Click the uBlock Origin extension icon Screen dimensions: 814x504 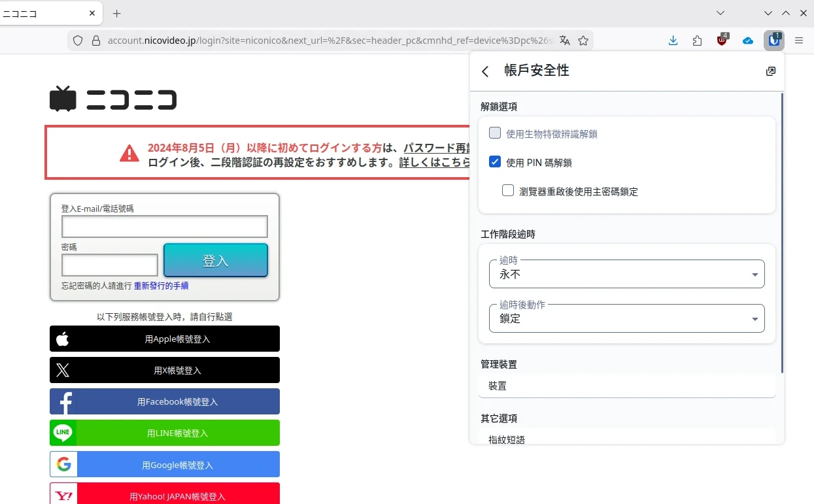(x=722, y=41)
